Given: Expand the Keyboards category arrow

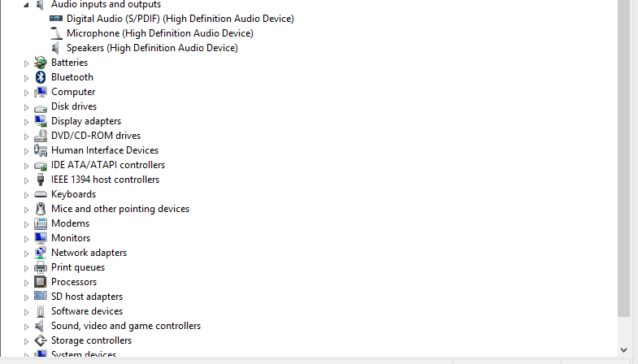Looking at the screenshot, I should (26, 195).
